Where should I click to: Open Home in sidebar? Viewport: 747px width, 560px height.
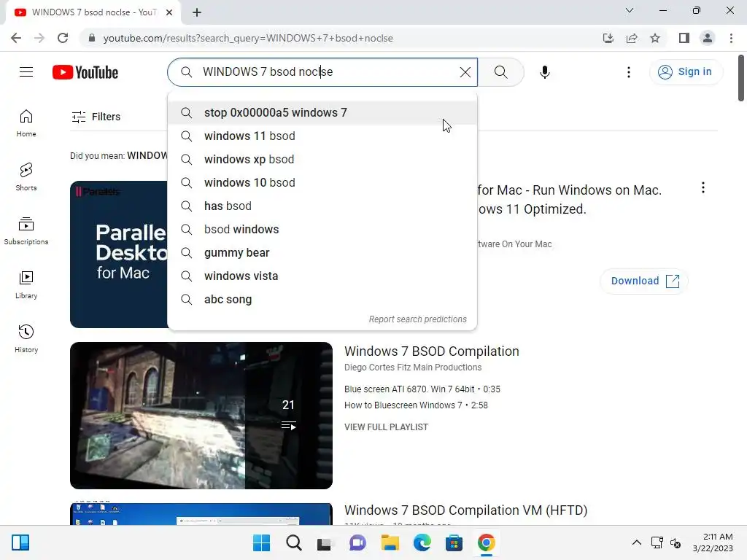click(x=26, y=122)
